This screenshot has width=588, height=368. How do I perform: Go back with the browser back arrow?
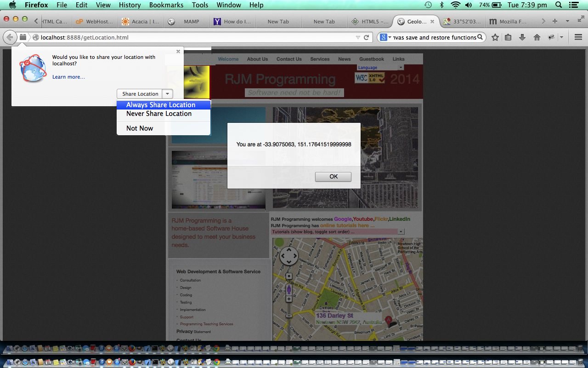[10, 37]
